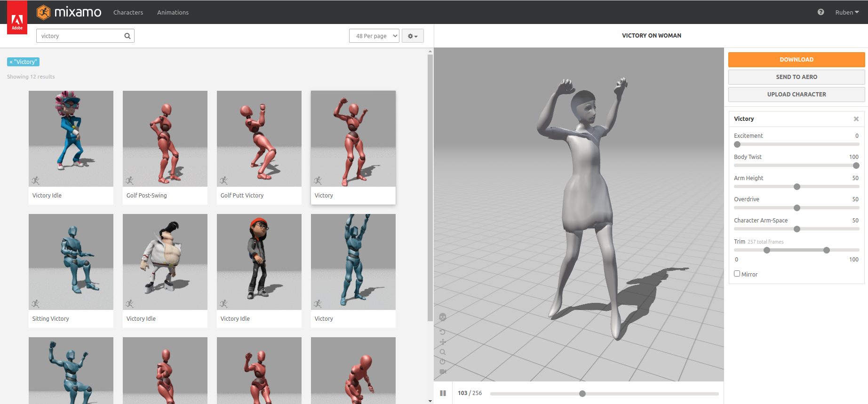
Task: Click running figure icon on Sitting Victory card
Action: pos(35,304)
